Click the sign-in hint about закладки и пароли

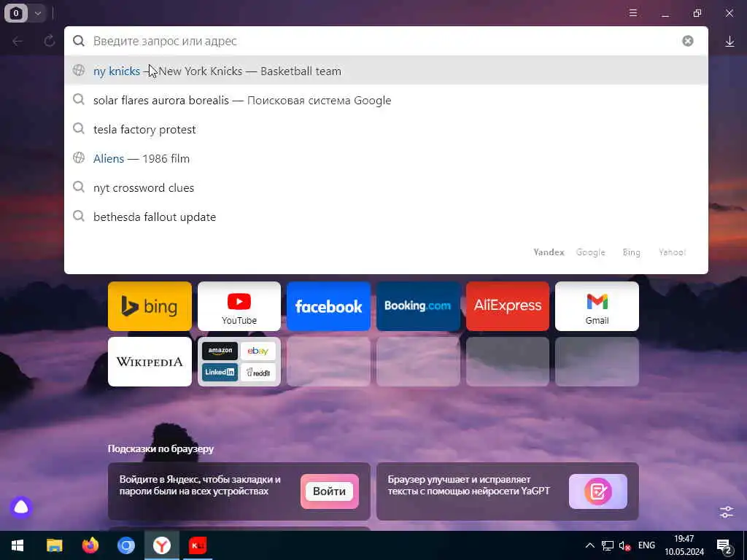tap(200, 485)
